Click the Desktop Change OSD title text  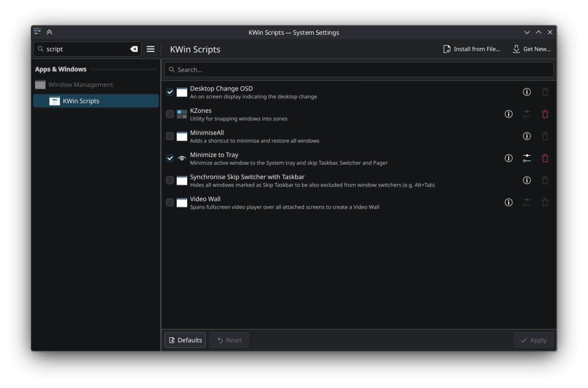221,89
